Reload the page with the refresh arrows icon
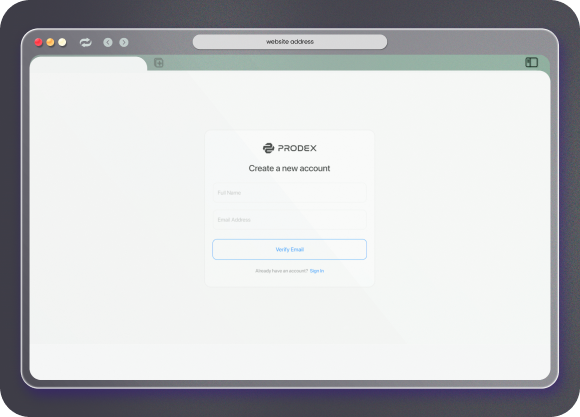 [x=85, y=43]
